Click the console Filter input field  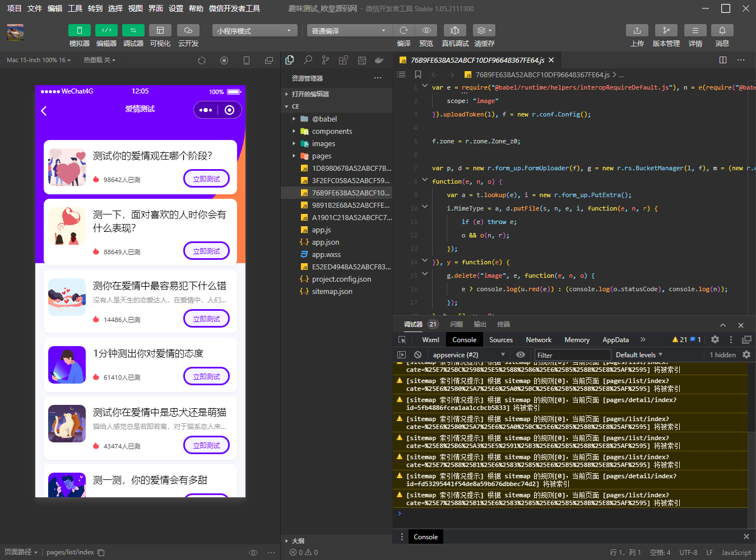[572, 354]
